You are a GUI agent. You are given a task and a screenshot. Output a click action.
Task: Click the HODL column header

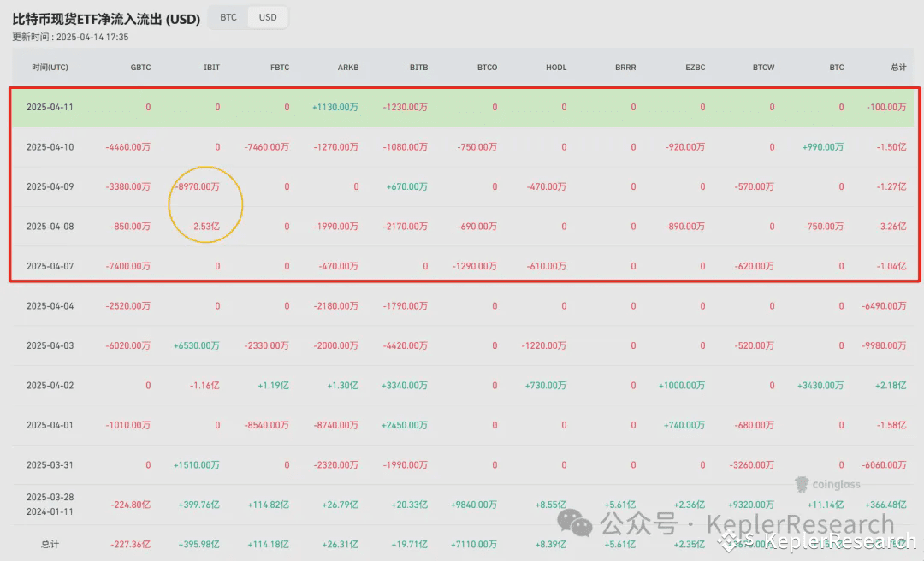click(x=556, y=68)
